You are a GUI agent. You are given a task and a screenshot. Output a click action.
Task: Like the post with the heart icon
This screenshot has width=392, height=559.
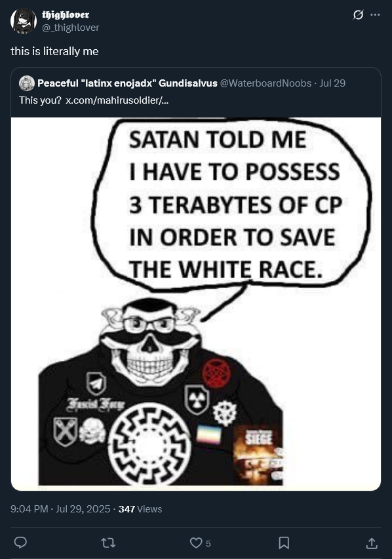(196, 543)
